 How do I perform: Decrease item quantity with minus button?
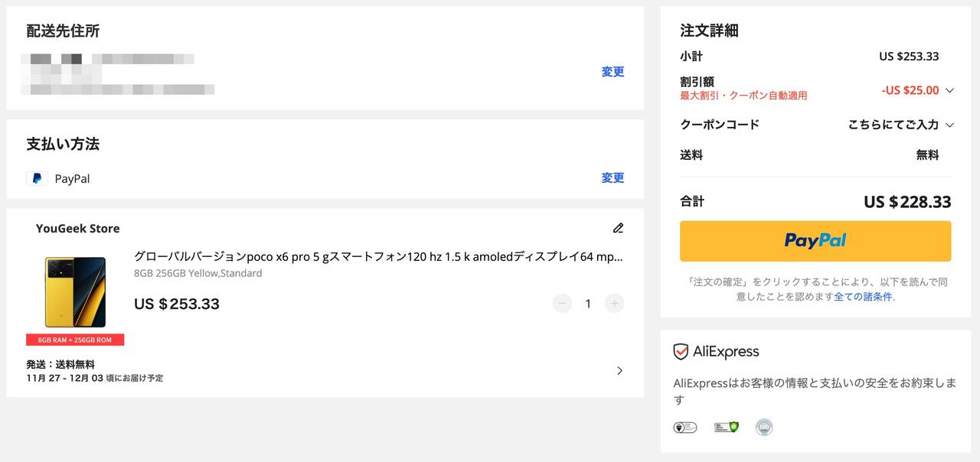(x=562, y=304)
